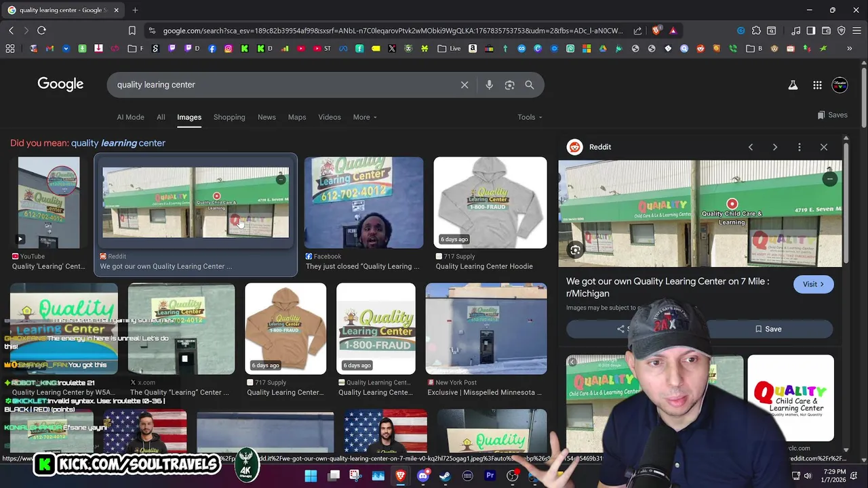Open the Amazon bookmark icon

pyautogui.click(x=473, y=49)
